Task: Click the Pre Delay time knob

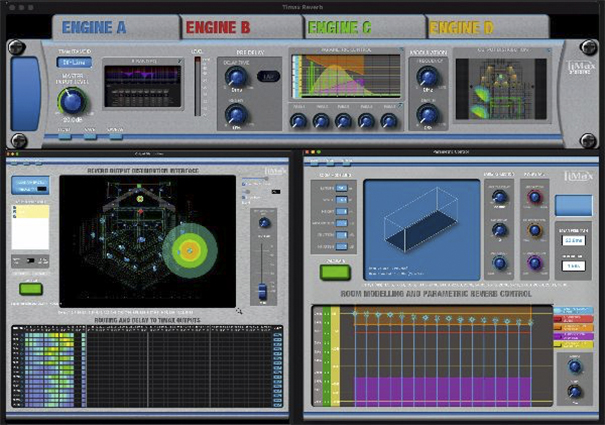Action: pos(240,76)
